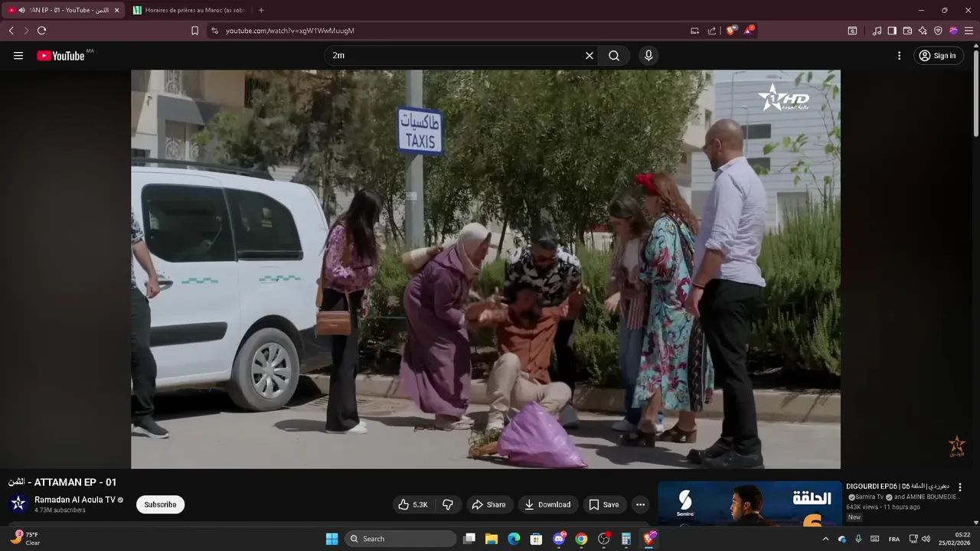980x551 pixels.
Task: Open Windows Start menu
Action: click(x=332, y=539)
